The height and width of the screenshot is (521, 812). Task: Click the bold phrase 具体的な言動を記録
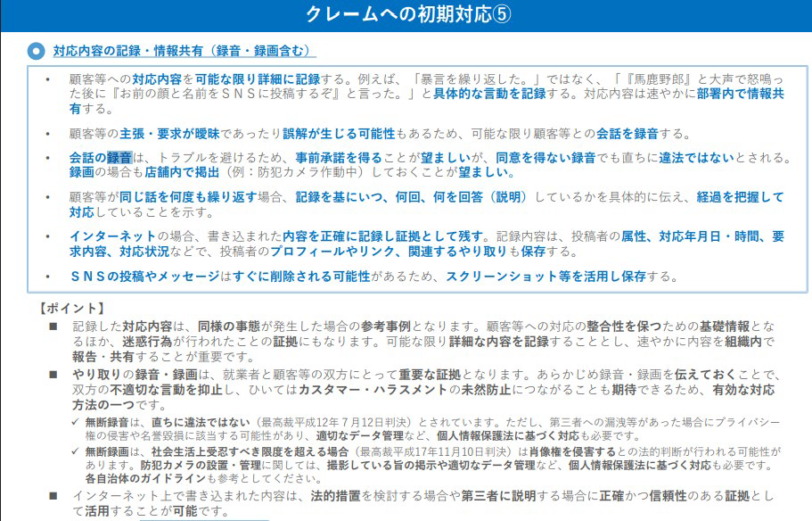489,94
